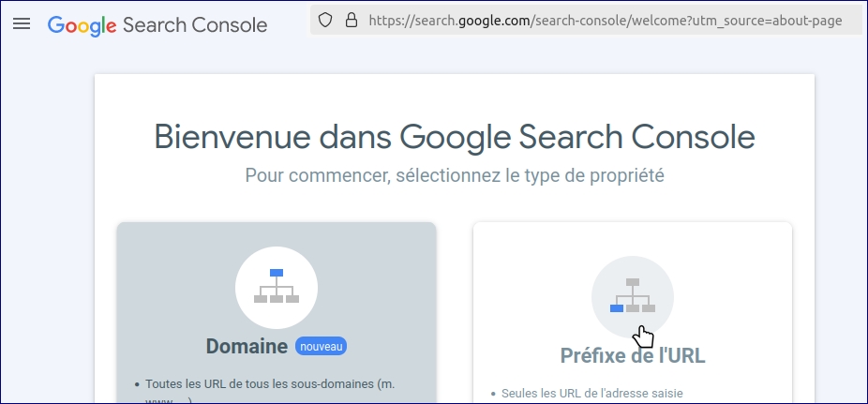The image size is (868, 404).
Task: Click the blue 'nouveau' badge
Action: point(322,347)
